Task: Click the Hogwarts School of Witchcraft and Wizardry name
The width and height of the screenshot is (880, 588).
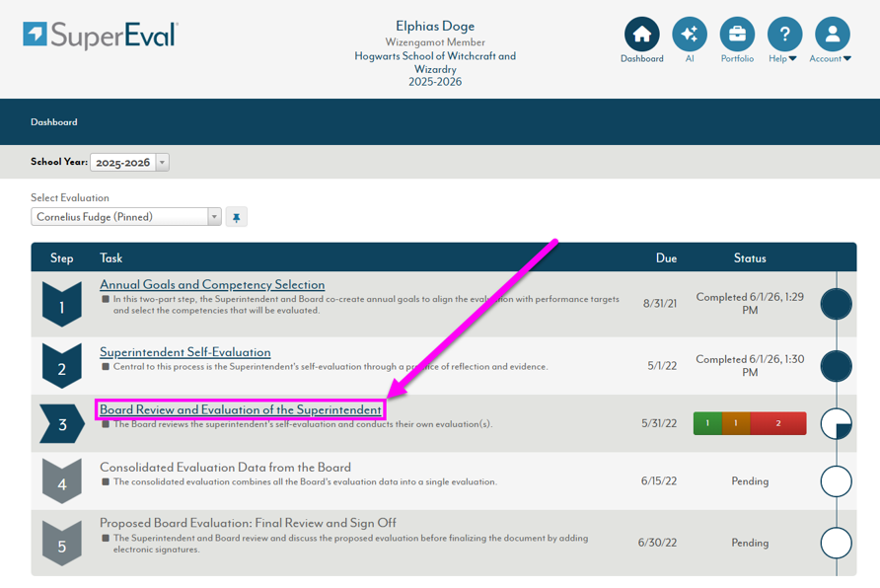Action: click(435, 62)
